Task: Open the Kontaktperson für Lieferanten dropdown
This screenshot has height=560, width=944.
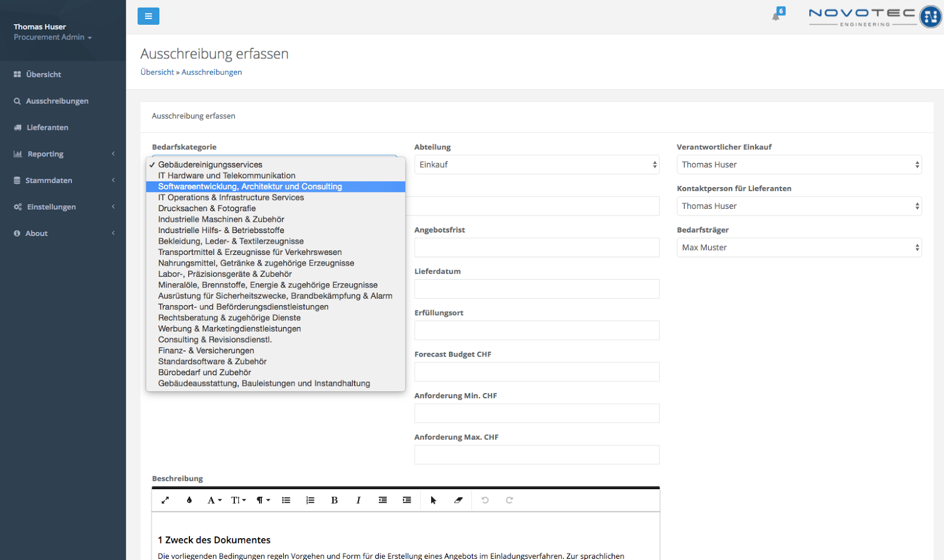Action: [799, 206]
